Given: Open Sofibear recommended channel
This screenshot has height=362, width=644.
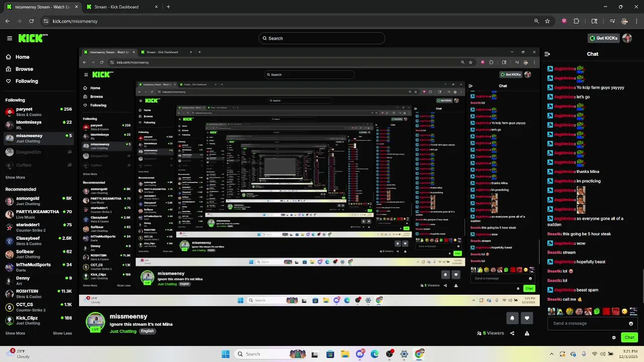Looking at the screenshot, I should 38,254.
